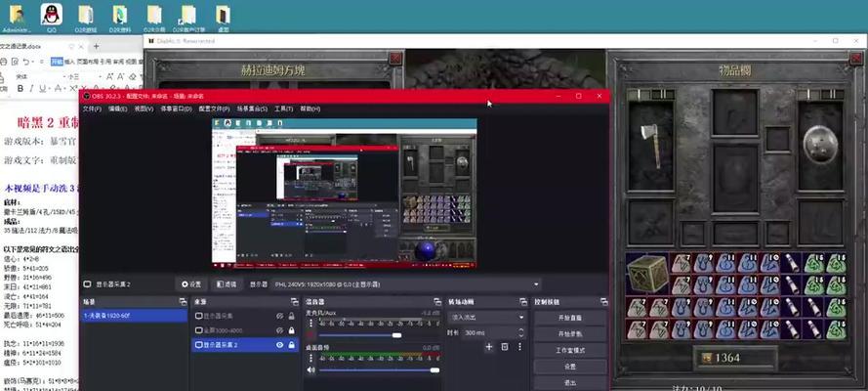Mute 桌面音频 with the speaker icon

click(310, 369)
